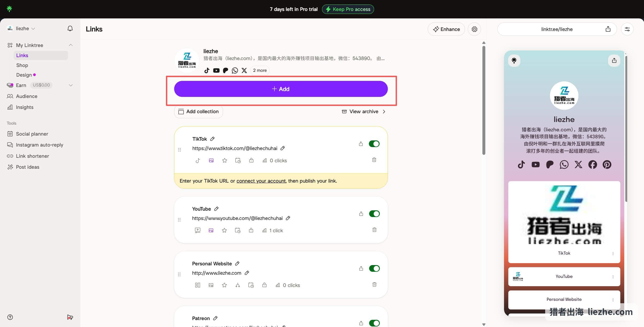The width and height of the screenshot is (644, 327).
Task: Open Link shortener tool
Action: (32, 156)
